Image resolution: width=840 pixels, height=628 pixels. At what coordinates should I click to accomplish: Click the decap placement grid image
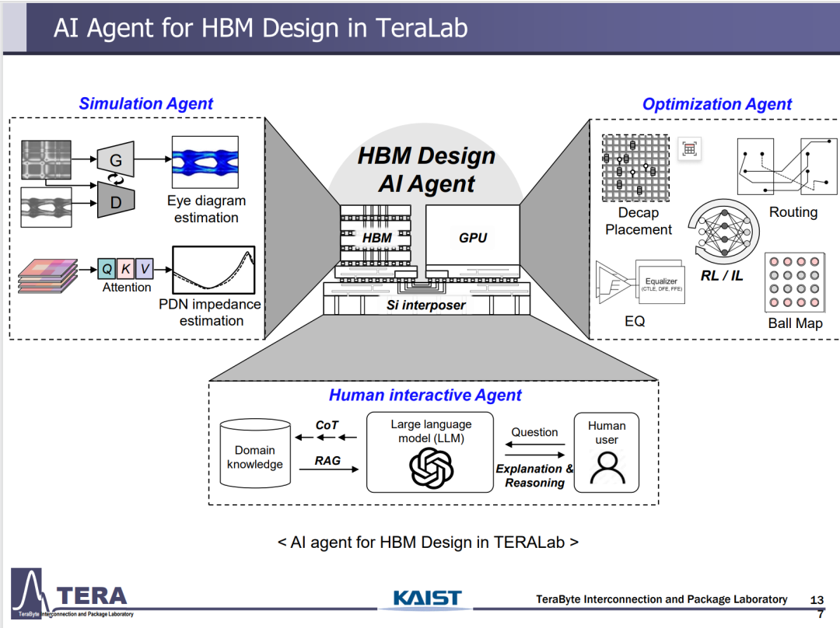coord(636,168)
